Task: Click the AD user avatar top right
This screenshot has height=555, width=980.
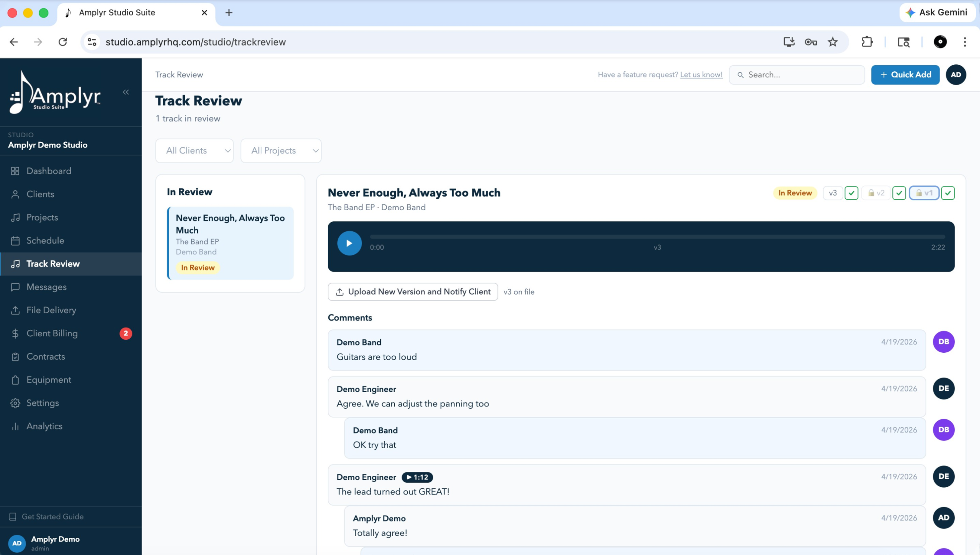Action: 955,75
